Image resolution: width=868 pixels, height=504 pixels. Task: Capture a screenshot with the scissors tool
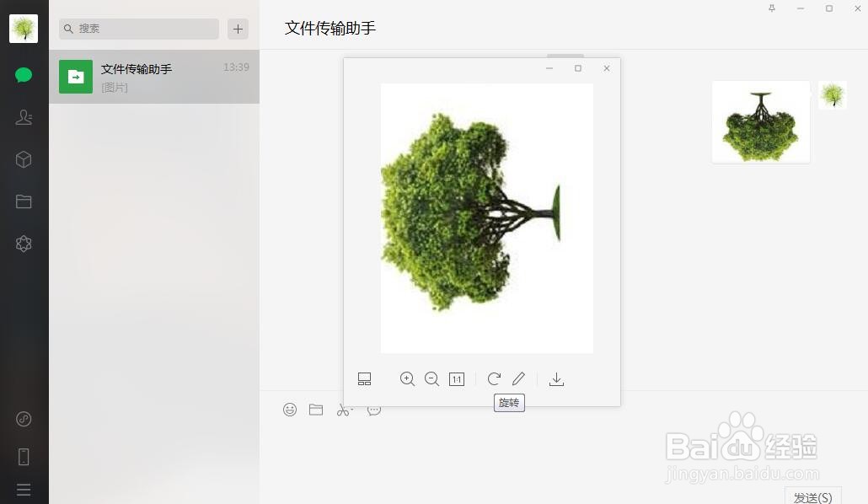click(x=344, y=410)
